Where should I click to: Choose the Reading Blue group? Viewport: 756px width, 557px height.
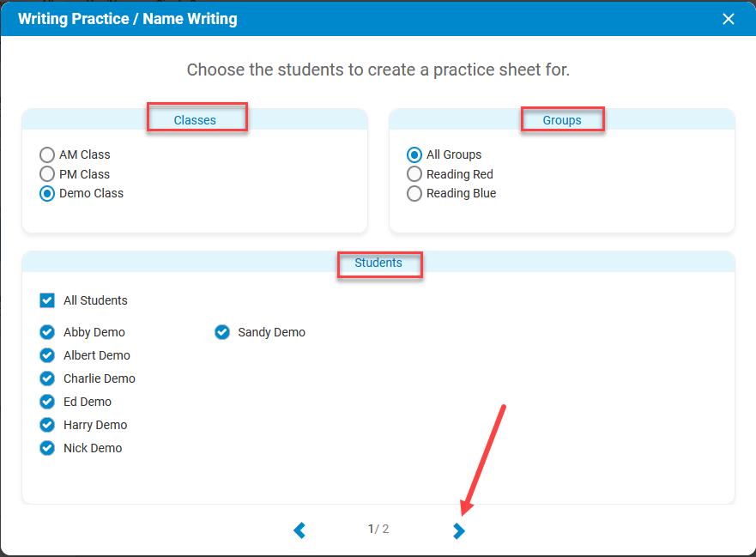414,193
